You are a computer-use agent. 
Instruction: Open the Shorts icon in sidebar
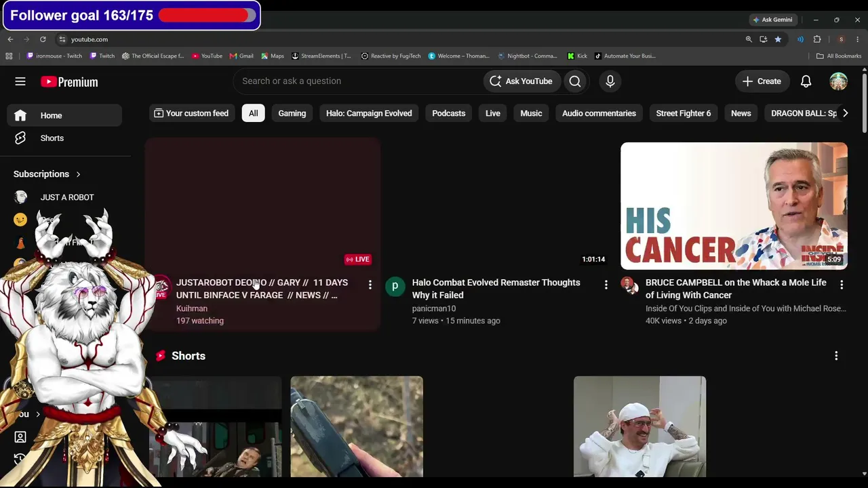20,138
